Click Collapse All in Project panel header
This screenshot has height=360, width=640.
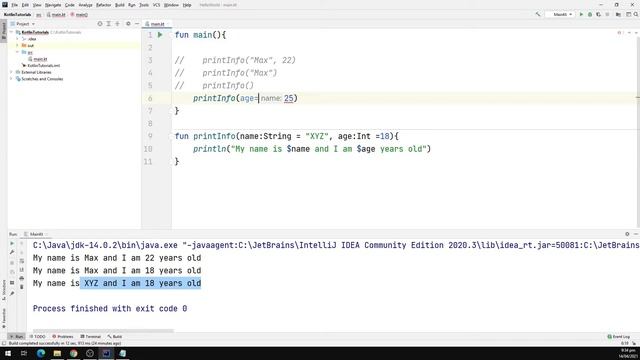[117, 24]
